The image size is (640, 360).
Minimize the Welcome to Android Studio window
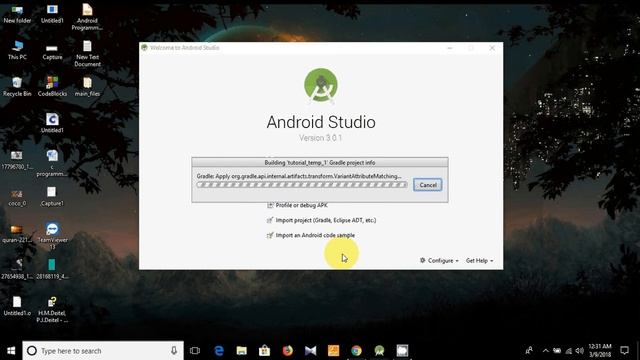tap(450, 48)
